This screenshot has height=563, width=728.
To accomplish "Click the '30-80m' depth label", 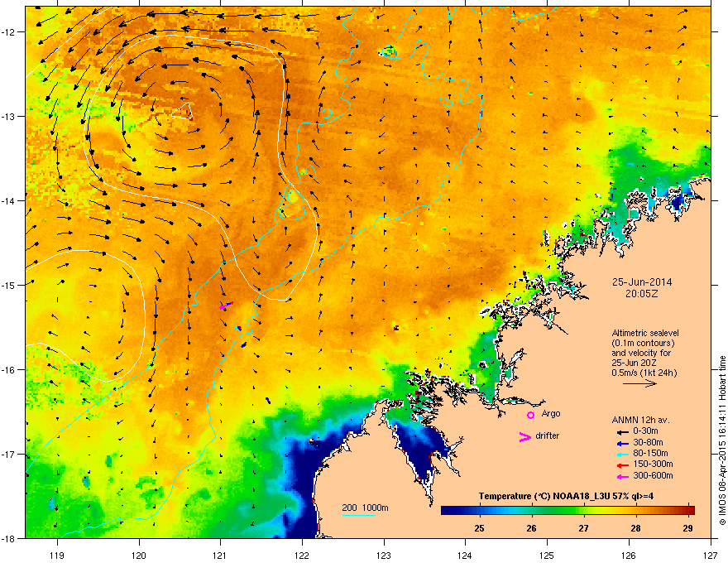I will coord(648,442).
